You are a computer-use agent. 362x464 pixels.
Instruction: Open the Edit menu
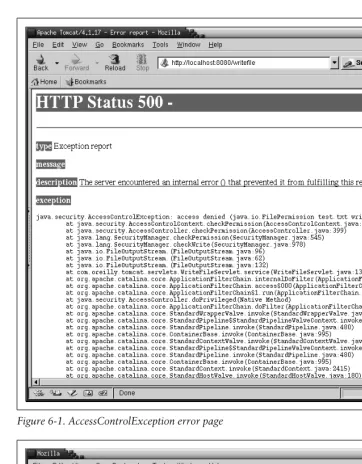click(58, 45)
